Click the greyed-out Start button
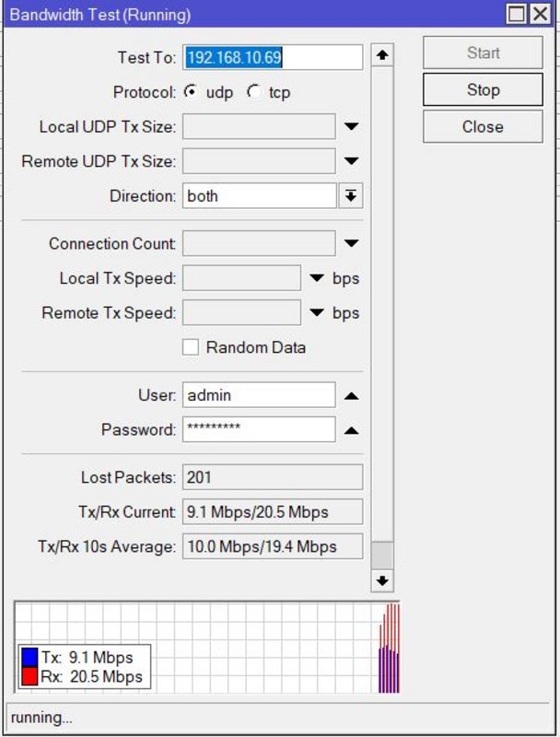This screenshot has width=560, height=737. [483, 53]
